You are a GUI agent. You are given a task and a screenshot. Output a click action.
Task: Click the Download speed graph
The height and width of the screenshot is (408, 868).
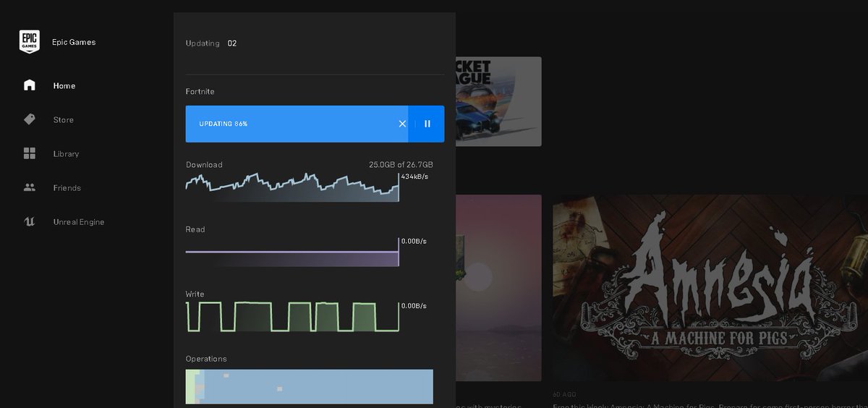(292, 187)
